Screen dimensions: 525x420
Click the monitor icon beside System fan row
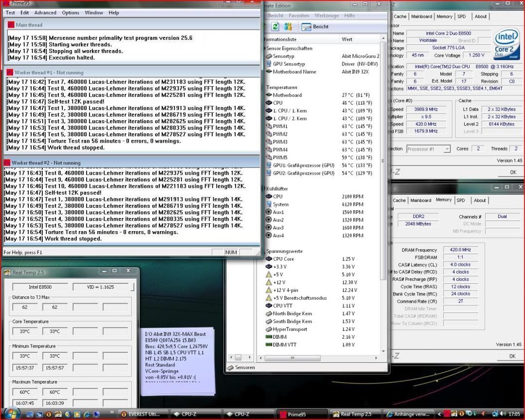coord(269,204)
